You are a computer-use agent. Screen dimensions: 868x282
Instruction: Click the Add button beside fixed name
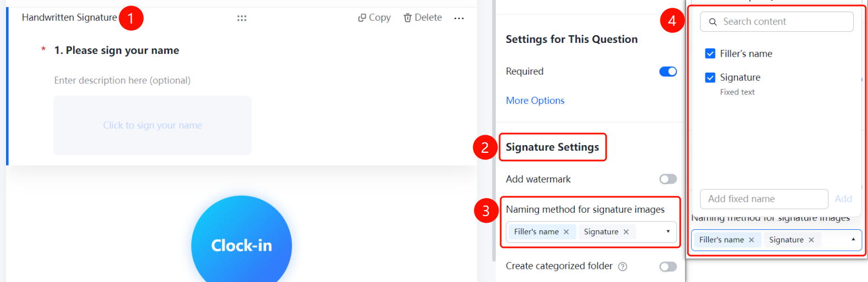point(843,199)
